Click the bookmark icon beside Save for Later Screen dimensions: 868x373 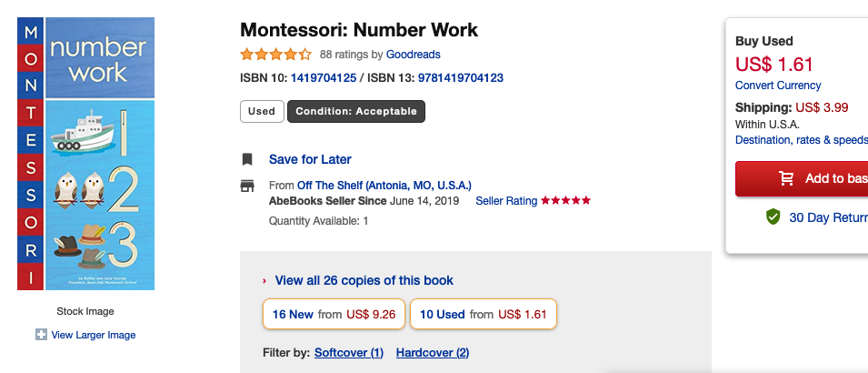pos(247,159)
